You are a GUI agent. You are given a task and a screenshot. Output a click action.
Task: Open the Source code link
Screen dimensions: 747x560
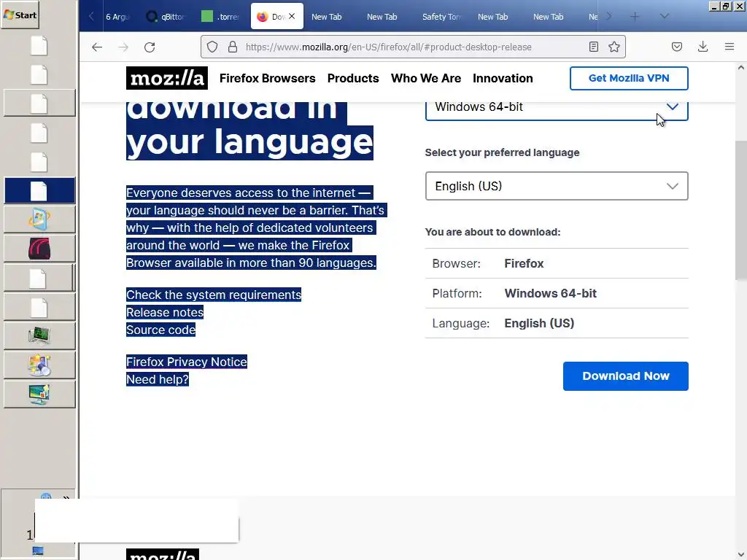pos(160,330)
